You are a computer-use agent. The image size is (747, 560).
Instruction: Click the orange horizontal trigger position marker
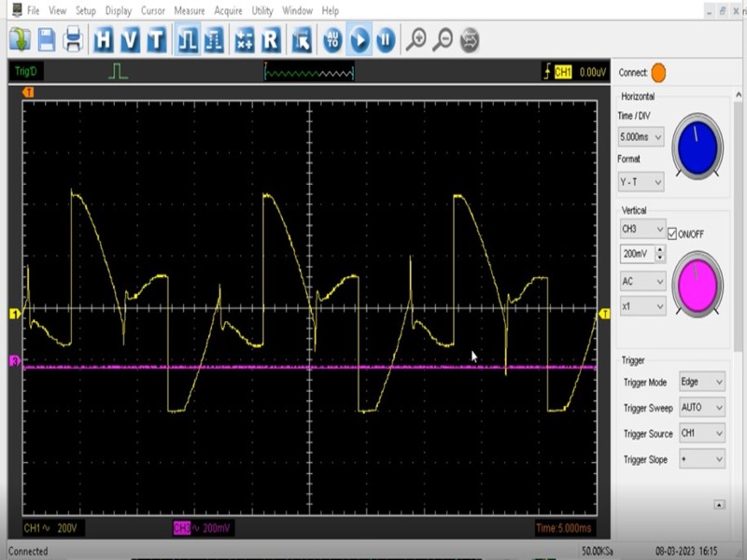(28, 91)
